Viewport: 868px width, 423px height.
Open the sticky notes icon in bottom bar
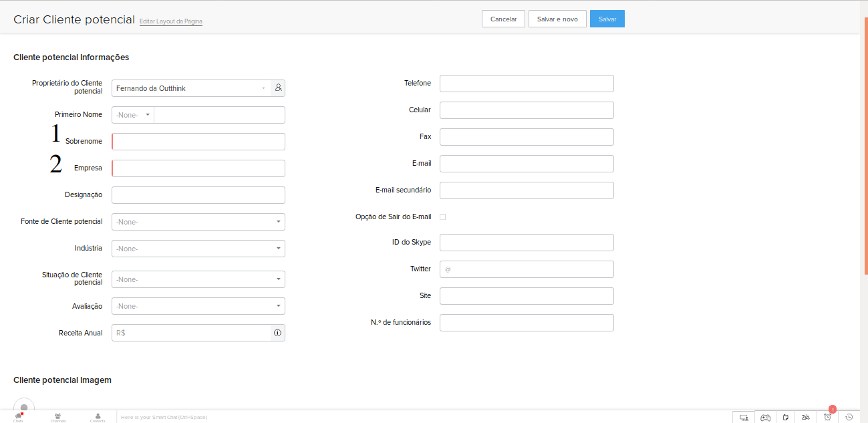click(786, 417)
